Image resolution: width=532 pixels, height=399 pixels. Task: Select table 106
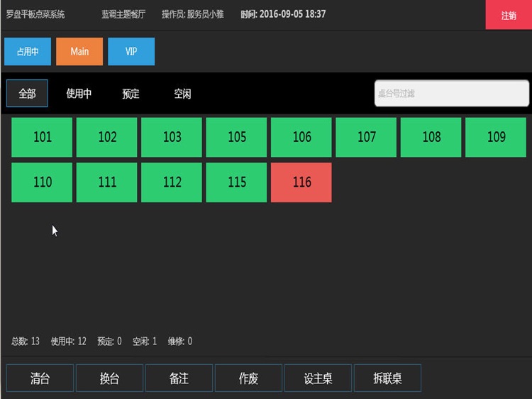[x=301, y=137]
